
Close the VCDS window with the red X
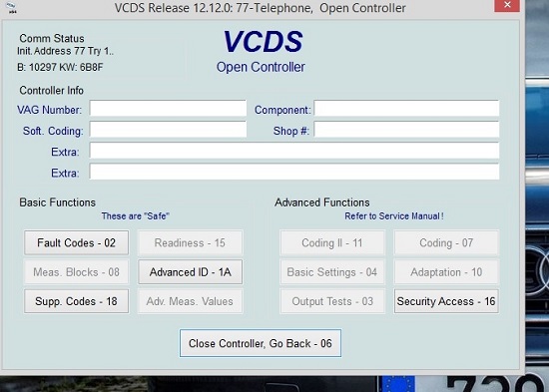tap(507, 5)
